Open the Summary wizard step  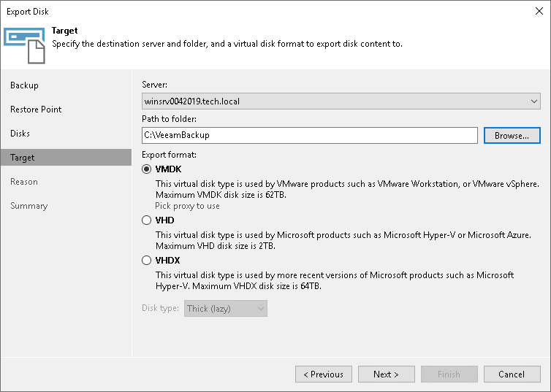[28, 206]
